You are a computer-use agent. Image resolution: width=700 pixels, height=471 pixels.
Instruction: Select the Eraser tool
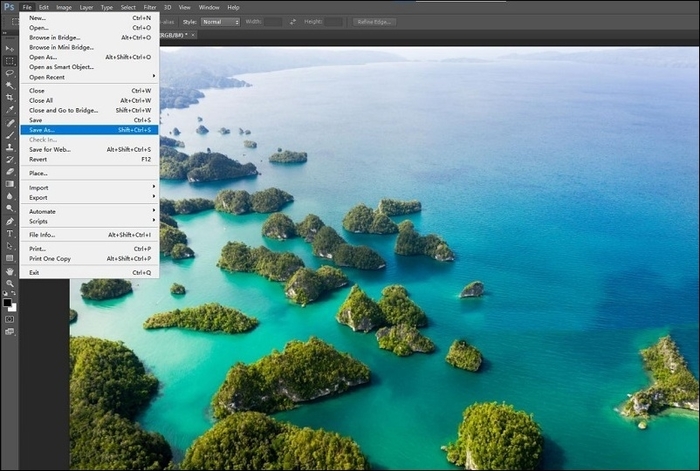point(9,171)
